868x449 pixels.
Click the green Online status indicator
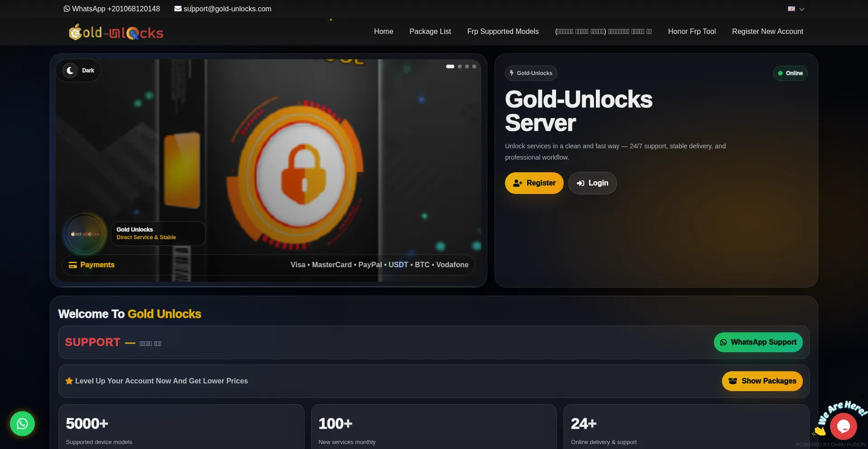coord(790,73)
